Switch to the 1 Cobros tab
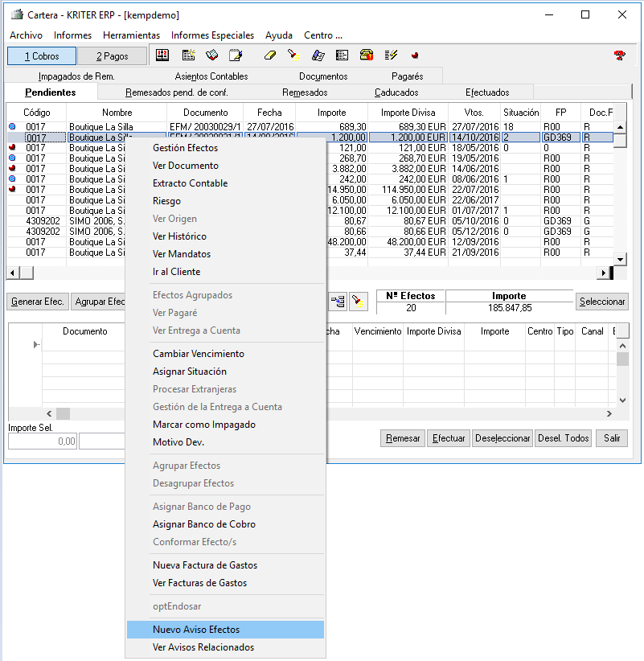The height and width of the screenshot is (661, 644). click(42, 56)
